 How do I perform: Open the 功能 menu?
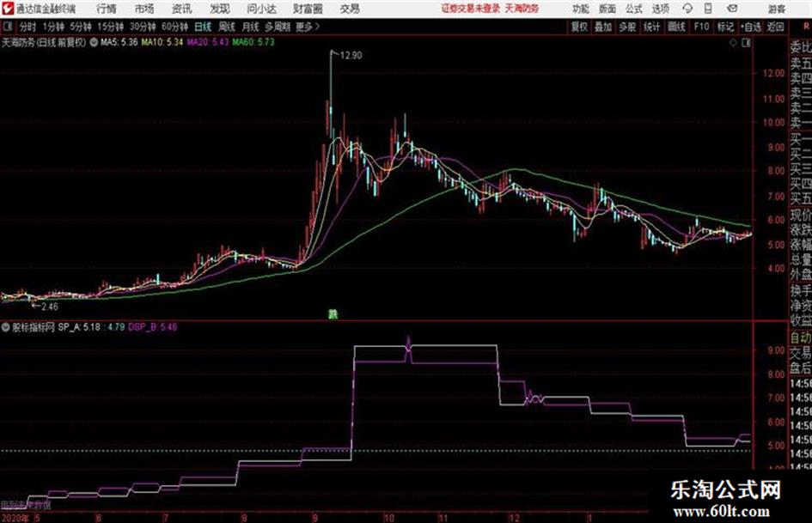[581, 9]
